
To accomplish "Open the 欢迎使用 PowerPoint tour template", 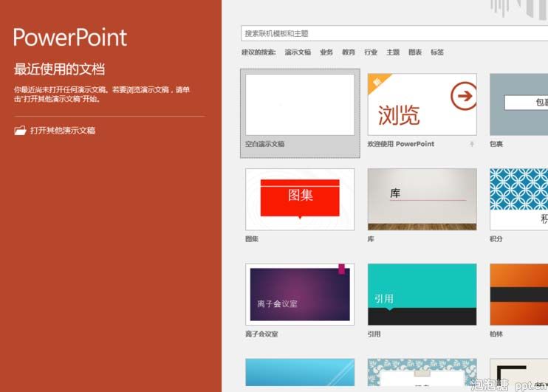I will 422,105.
